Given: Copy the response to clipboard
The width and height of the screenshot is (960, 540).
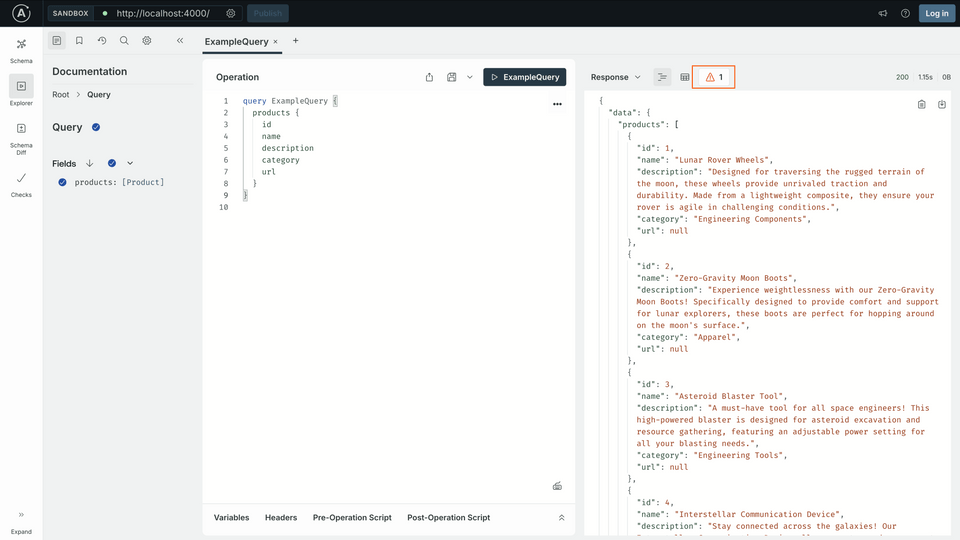Looking at the screenshot, I should tap(921, 104).
